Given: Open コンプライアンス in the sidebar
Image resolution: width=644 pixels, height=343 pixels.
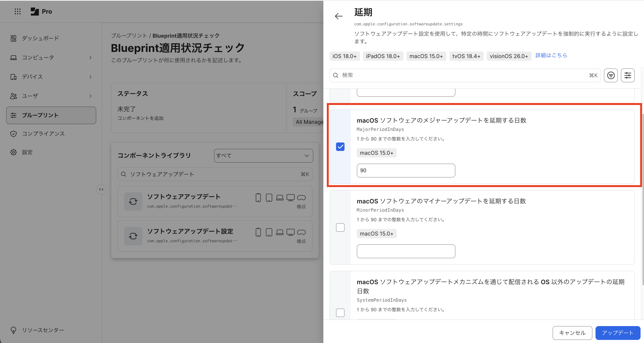Looking at the screenshot, I should (x=51, y=134).
